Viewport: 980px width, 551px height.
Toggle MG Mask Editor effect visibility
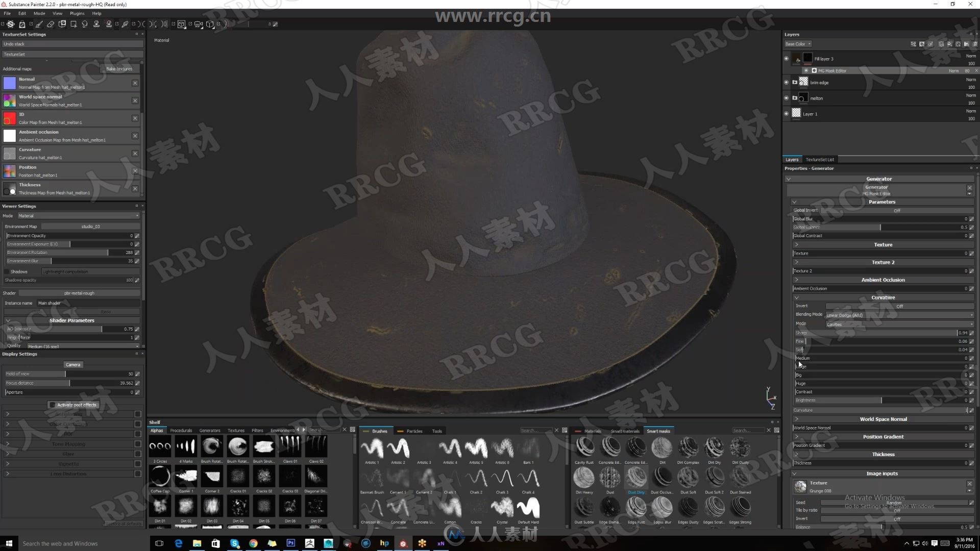click(806, 70)
